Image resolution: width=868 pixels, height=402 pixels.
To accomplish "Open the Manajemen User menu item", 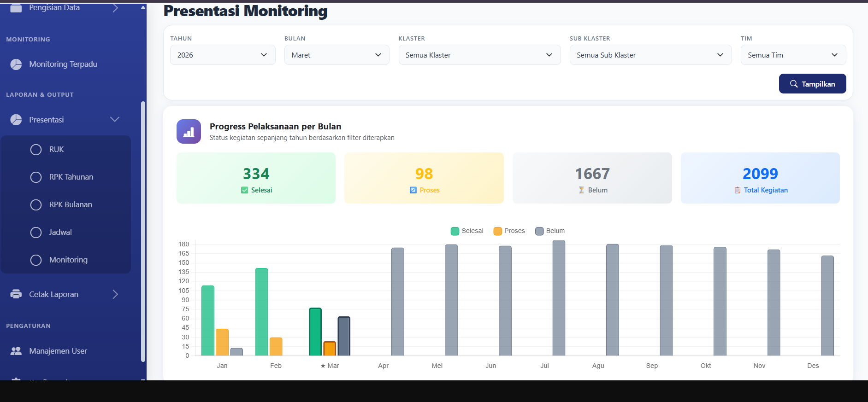I will 58,351.
